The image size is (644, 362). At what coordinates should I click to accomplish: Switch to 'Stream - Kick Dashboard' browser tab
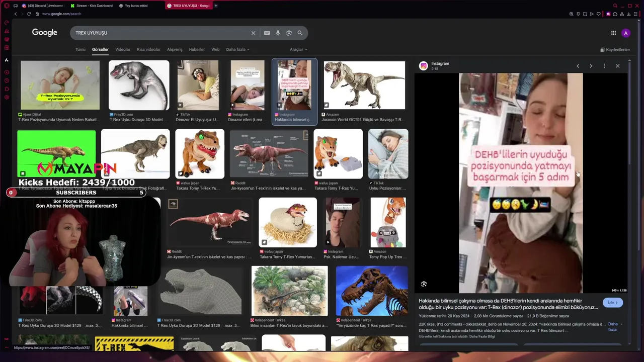[91, 6]
